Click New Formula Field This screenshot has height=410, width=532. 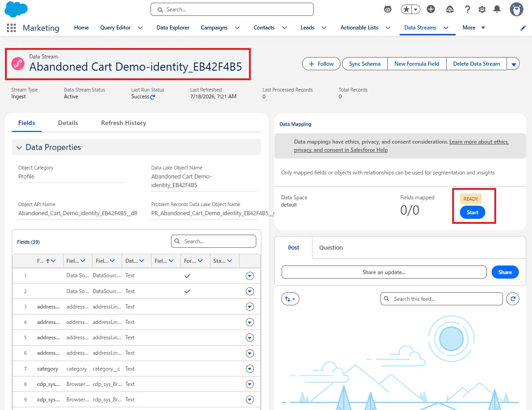coord(417,64)
